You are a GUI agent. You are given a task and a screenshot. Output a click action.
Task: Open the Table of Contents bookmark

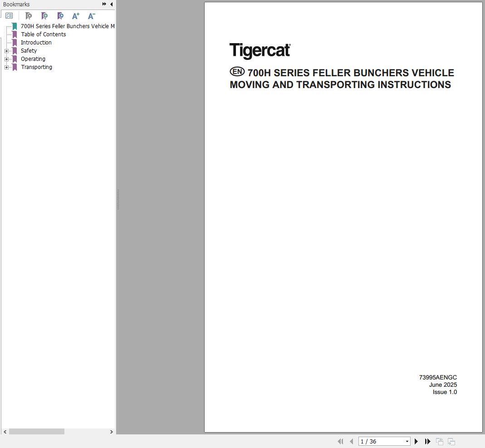[x=43, y=34]
